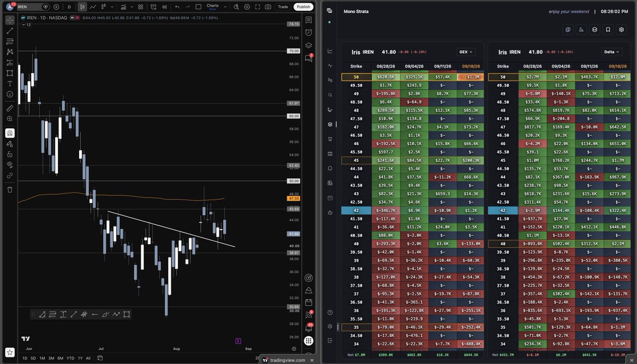This screenshot has width=637, height=364.
Task: Select the pattern drawing tool
Action: pyautogui.click(x=10, y=52)
